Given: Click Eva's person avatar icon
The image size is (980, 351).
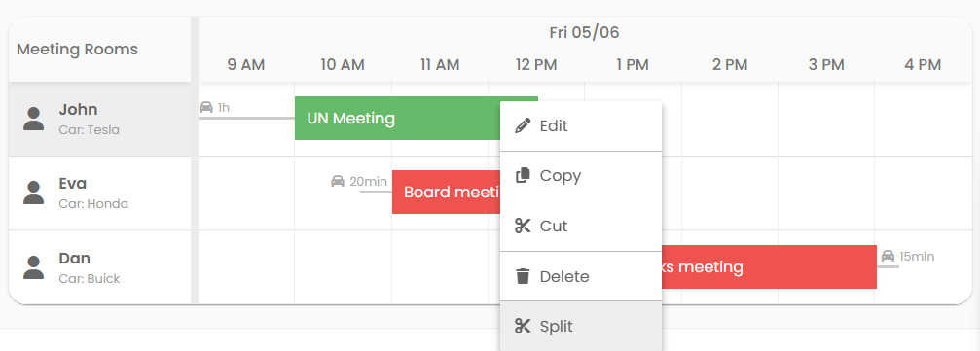Looking at the screenshot, I should point(34,193).
